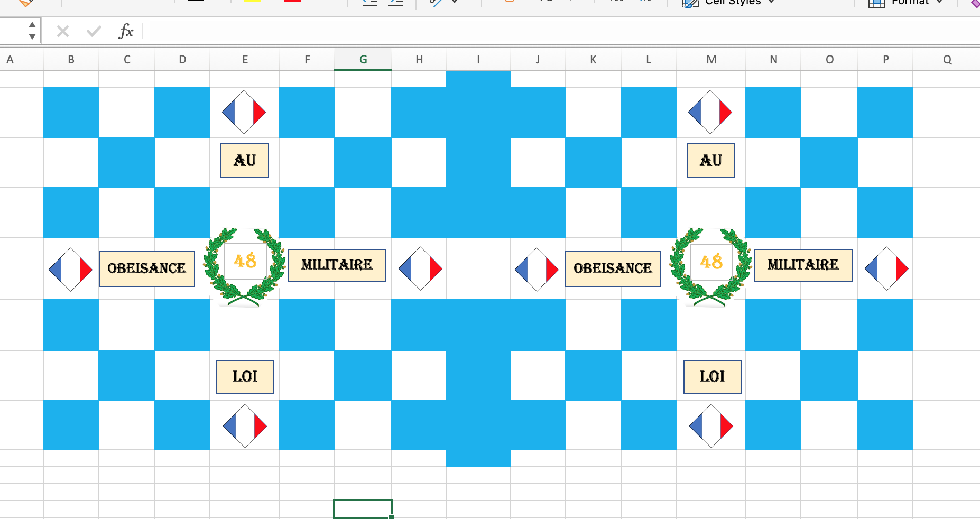Select the OBEISANCE text box in columns K-L
Screen dimensions: 980x519
pyautogui.click(x=613, y=269)
